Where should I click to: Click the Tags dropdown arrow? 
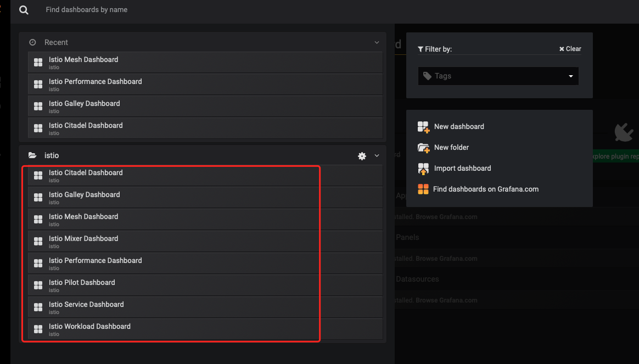tap(571, 76)
